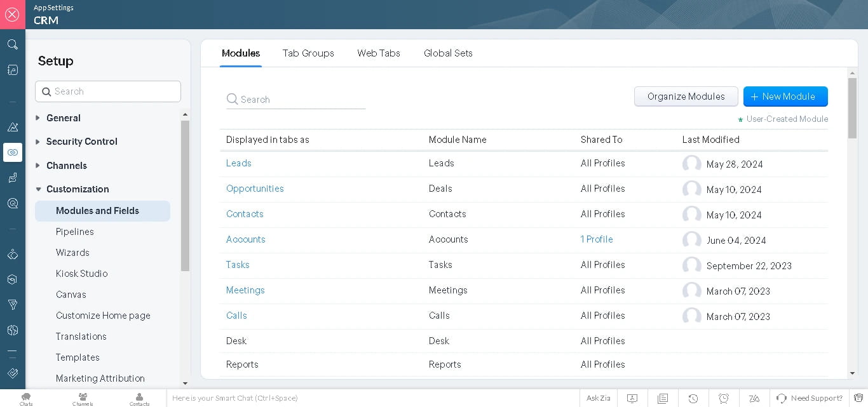Expand the Channels section in Setup
Screen dimensions: 868x407
click(66, 166)
